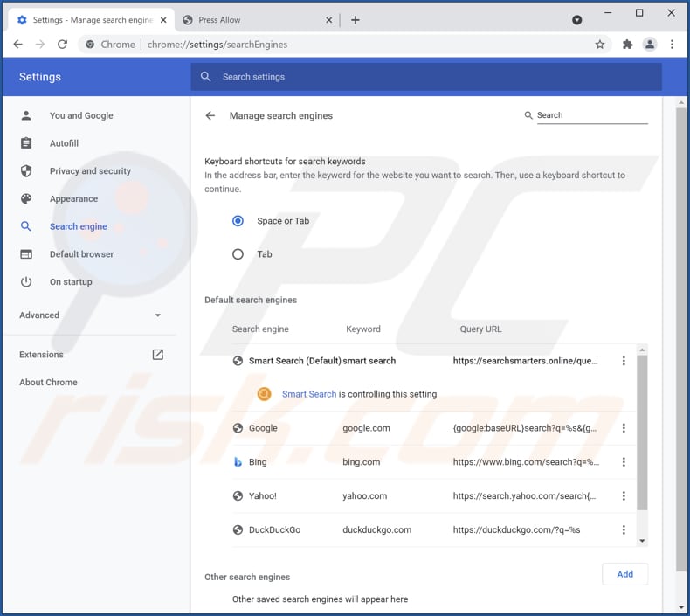Add a new search engine
690x616 pixels.
[x=624, y=574]
